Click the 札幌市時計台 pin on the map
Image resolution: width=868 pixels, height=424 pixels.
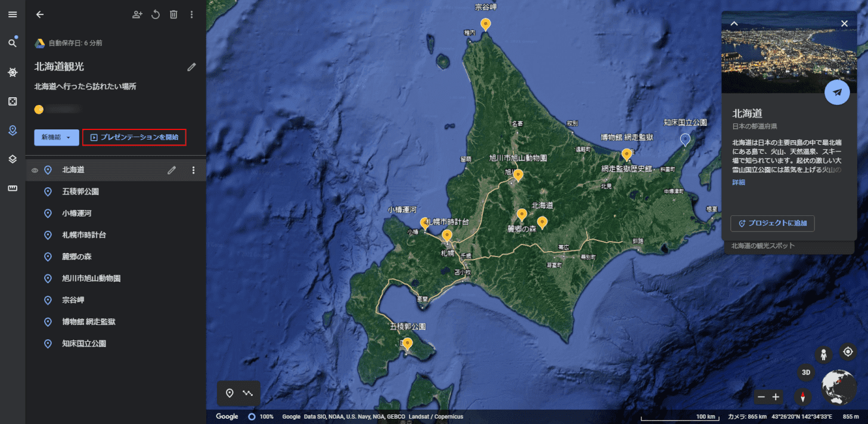point(447,236)
